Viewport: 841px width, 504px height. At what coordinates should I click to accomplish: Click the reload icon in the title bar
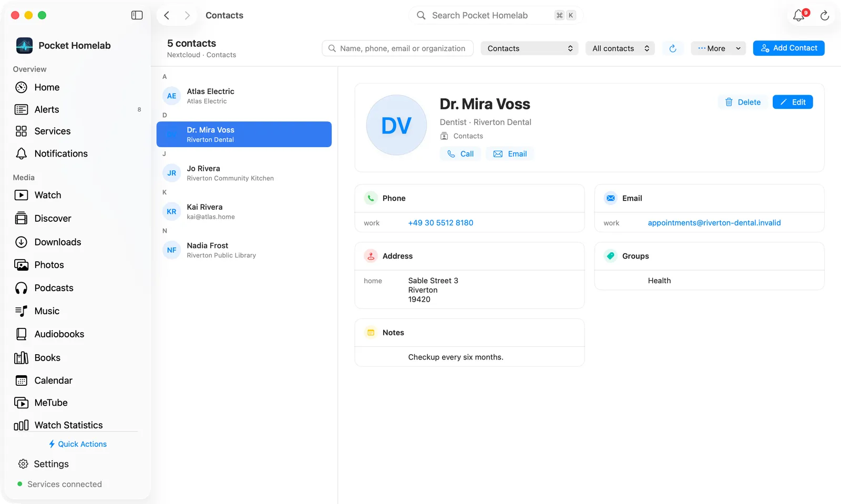[825, 16]
